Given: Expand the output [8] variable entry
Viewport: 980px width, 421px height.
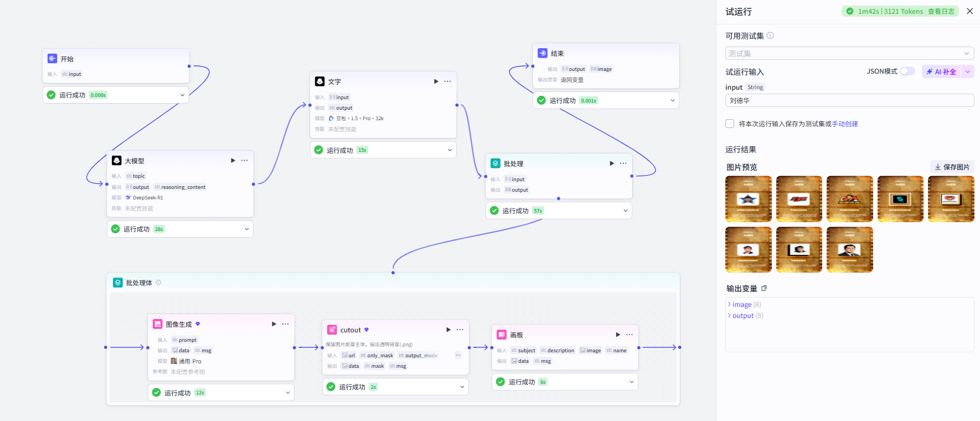Looking at the screenshot, I should point(745,316).
